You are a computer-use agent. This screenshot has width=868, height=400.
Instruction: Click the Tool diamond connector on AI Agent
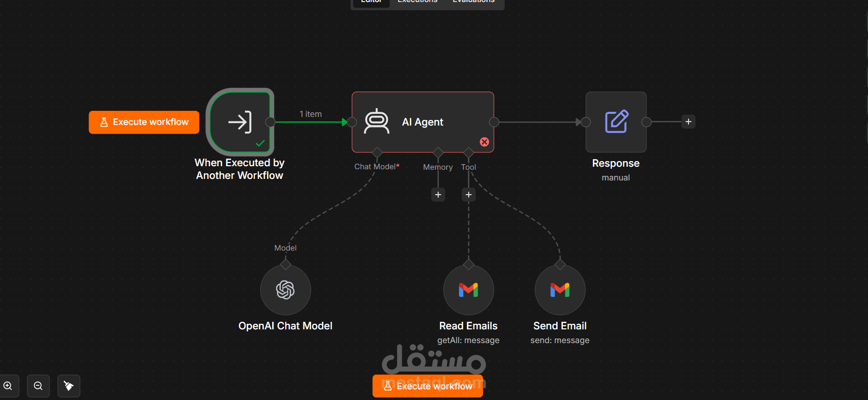(469, 152)
